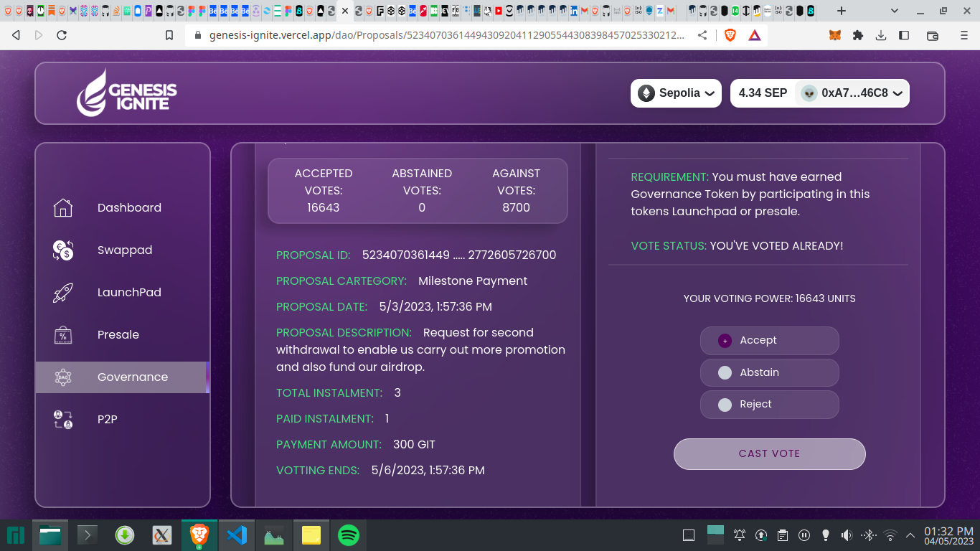Open the Wi-Fi network tray icon
The image size is (980, 551).
pos(890,535)
